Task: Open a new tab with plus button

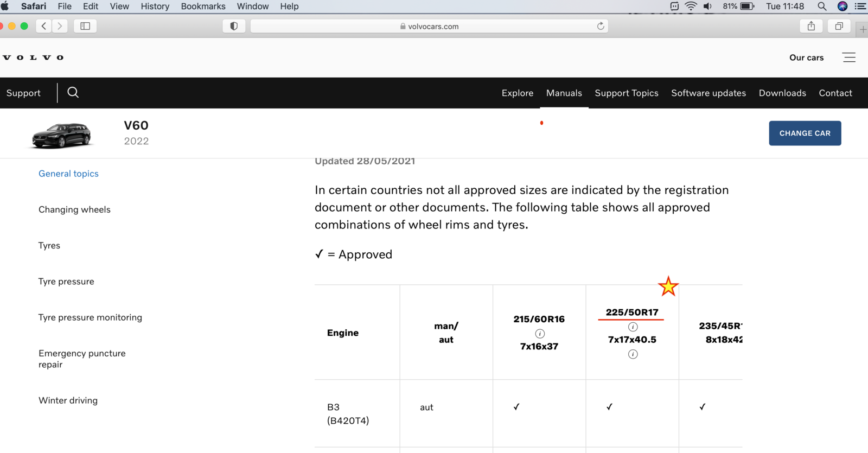Action: tap(863, 29)
